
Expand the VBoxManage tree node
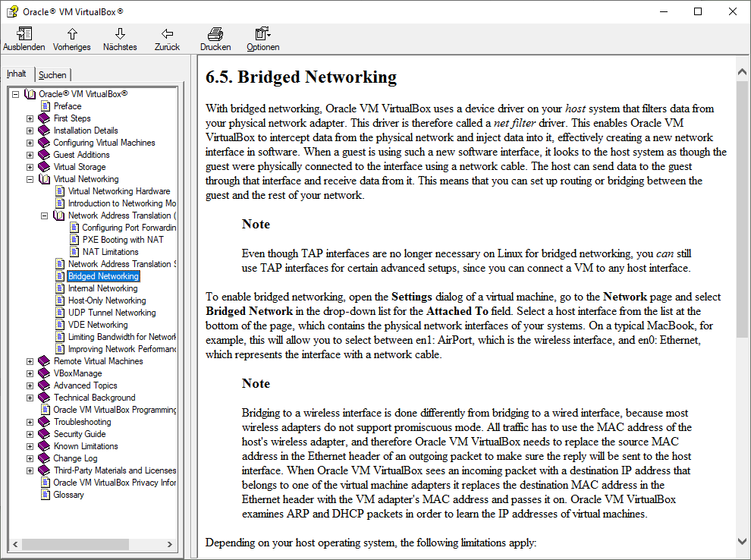(30, 373)
